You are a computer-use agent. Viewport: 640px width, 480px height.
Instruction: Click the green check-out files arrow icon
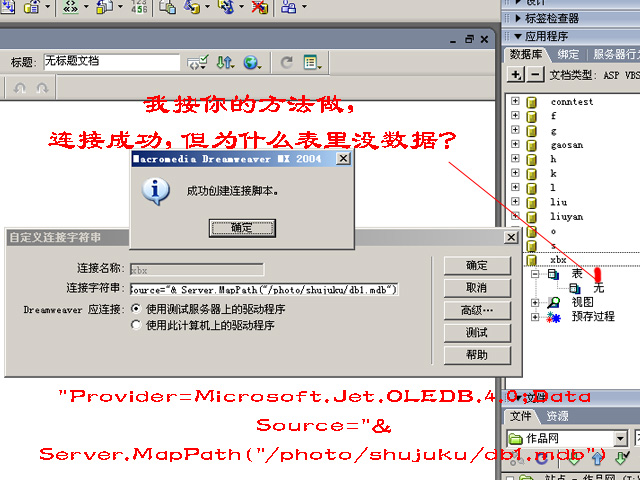(x=622, y=458)
